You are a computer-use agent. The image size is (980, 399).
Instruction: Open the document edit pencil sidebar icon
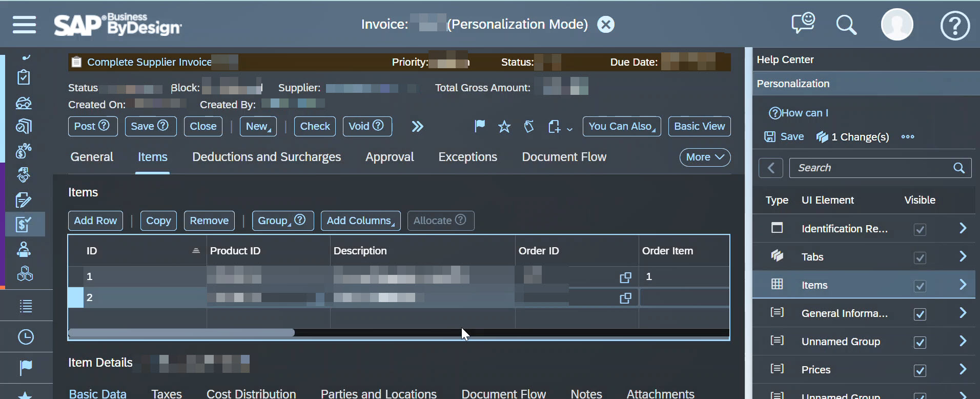point(24,200)
